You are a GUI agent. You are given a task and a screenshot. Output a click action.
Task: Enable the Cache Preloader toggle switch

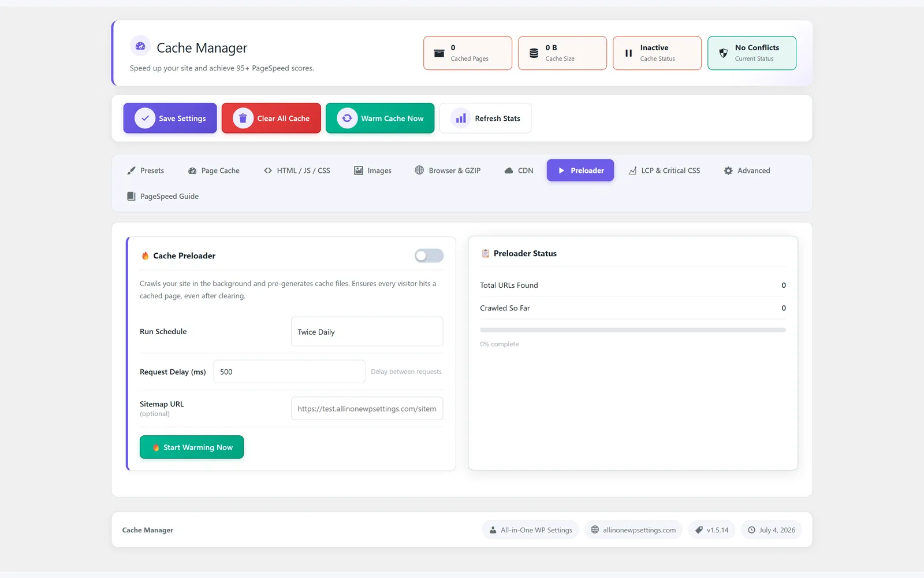pos(429,255)
